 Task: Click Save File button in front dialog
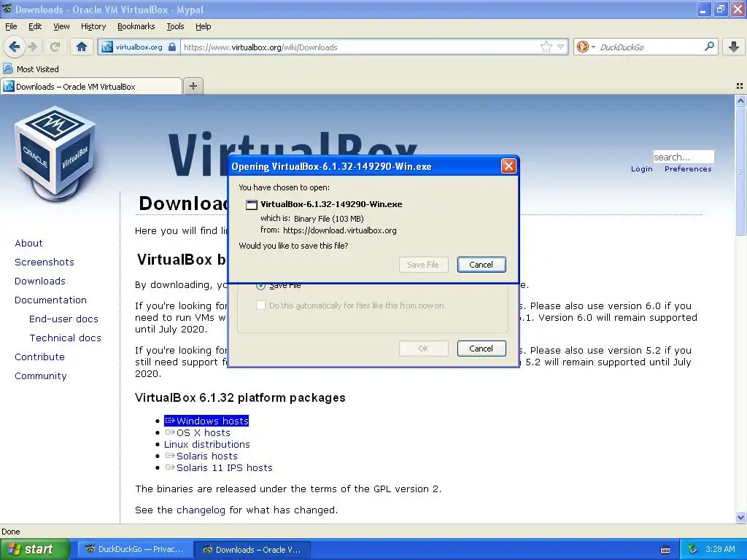point(423,264)
